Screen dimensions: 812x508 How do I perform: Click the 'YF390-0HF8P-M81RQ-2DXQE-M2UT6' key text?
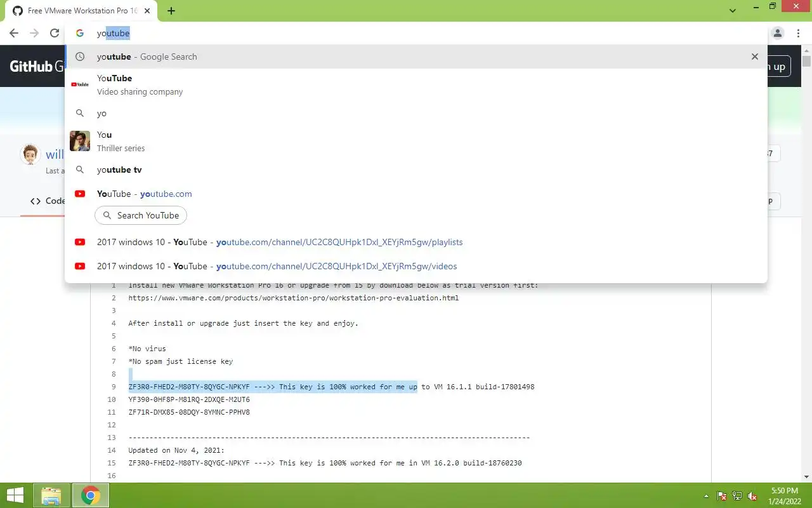click(x=189, y=399)
